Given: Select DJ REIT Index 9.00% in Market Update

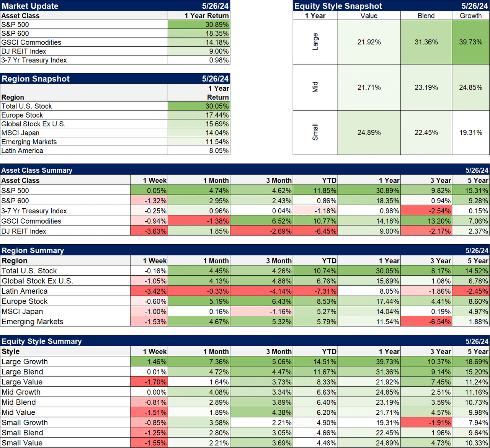Looking at the screenshot, I should 199,51.
